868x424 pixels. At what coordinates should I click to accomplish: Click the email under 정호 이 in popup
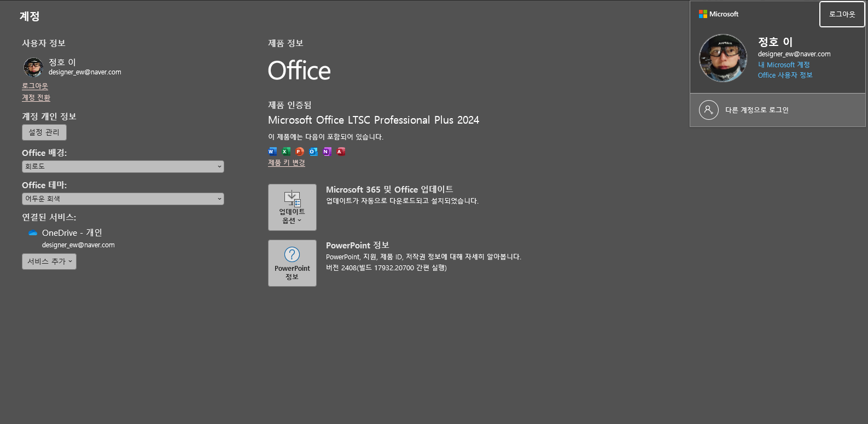coord(794,54)
